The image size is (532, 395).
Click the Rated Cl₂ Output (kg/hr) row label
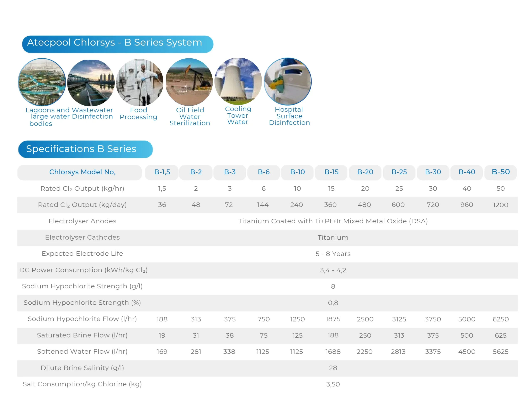[x=82, y=189]
